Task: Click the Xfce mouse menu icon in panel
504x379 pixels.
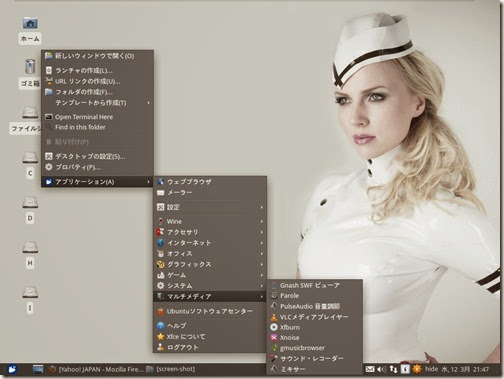Action: 12,369
